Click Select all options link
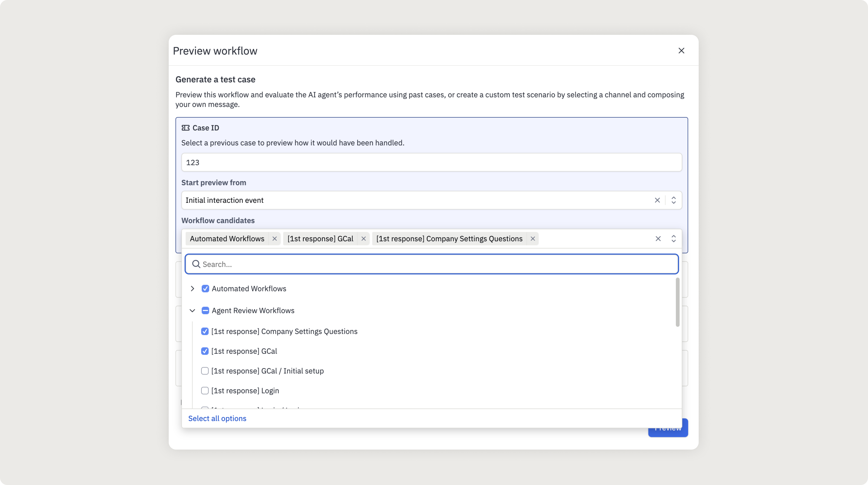The image size is (868, 485). pos(217,418)
